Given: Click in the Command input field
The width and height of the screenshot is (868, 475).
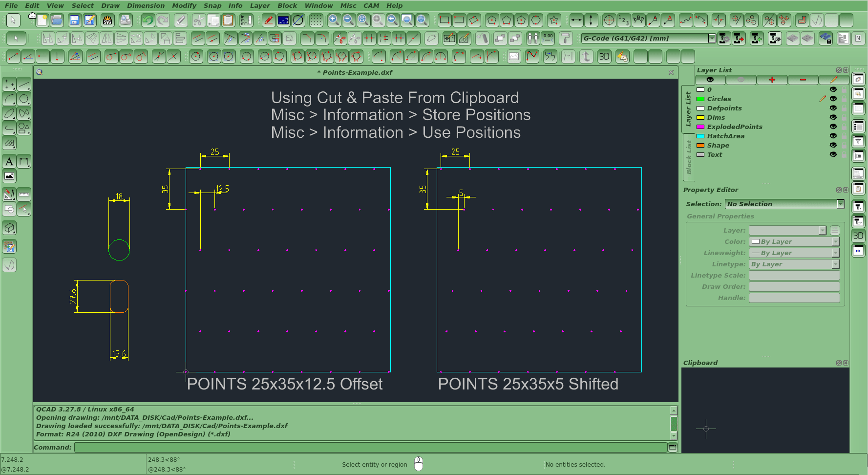Looking at the screenshot, I should (370, 447).
